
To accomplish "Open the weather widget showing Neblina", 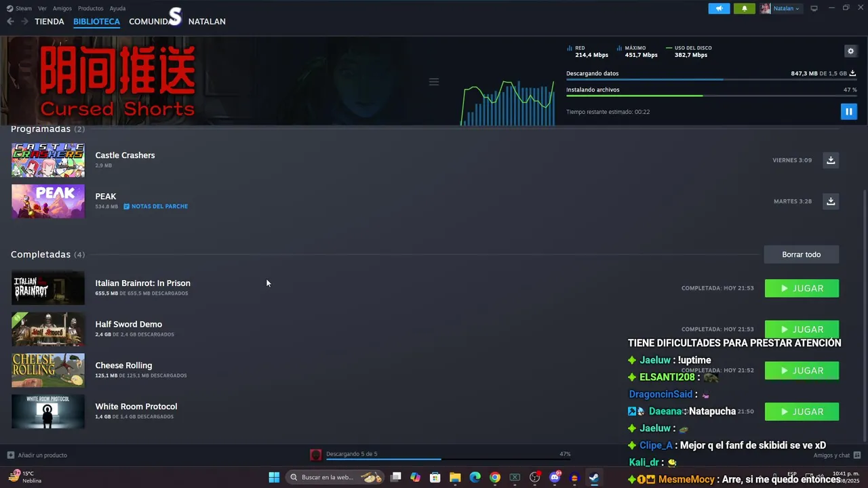I will coord(24,477).
